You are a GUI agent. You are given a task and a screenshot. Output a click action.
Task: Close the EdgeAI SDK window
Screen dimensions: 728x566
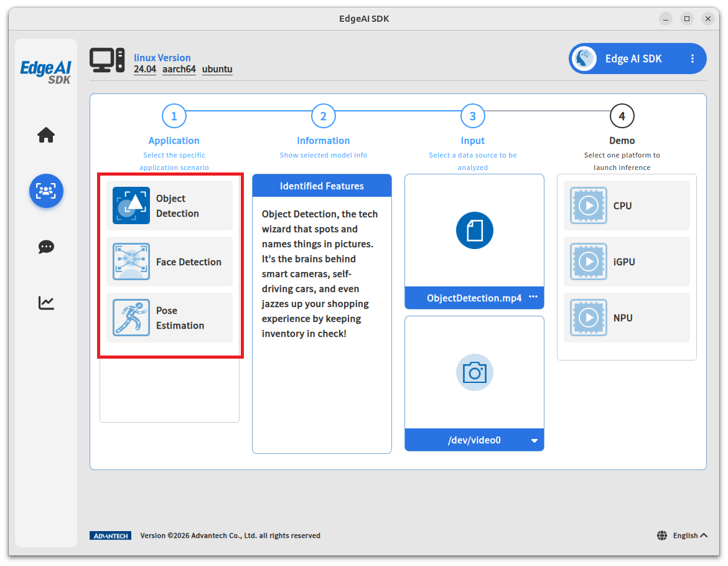click(x=707, y=19)
